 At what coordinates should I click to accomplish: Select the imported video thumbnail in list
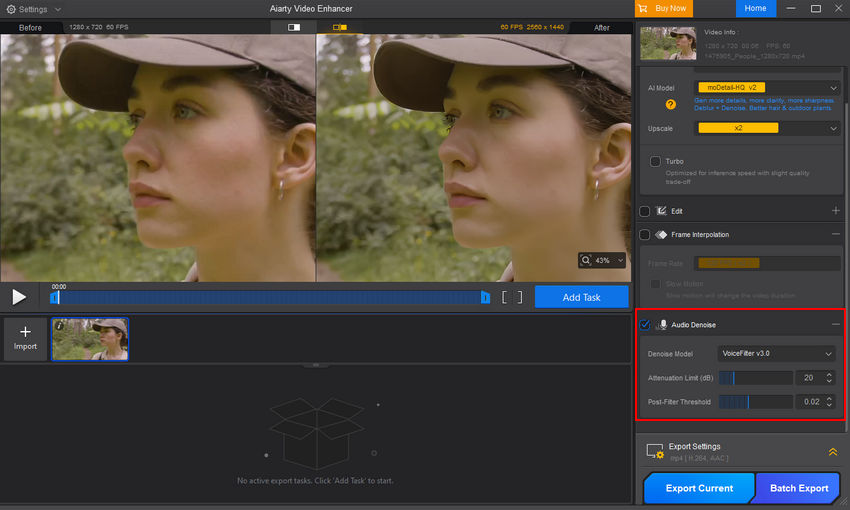(x=90, y=339)
